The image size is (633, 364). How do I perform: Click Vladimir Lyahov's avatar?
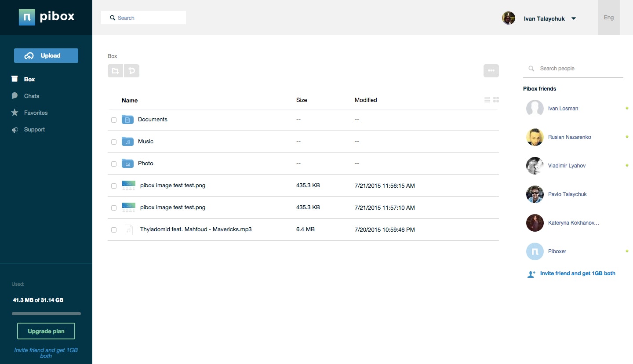[535, 165]
